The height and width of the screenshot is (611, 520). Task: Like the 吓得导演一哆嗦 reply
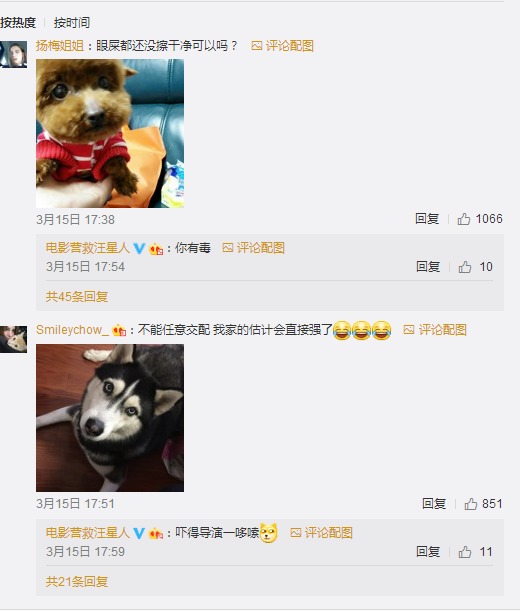coord(475,552)
